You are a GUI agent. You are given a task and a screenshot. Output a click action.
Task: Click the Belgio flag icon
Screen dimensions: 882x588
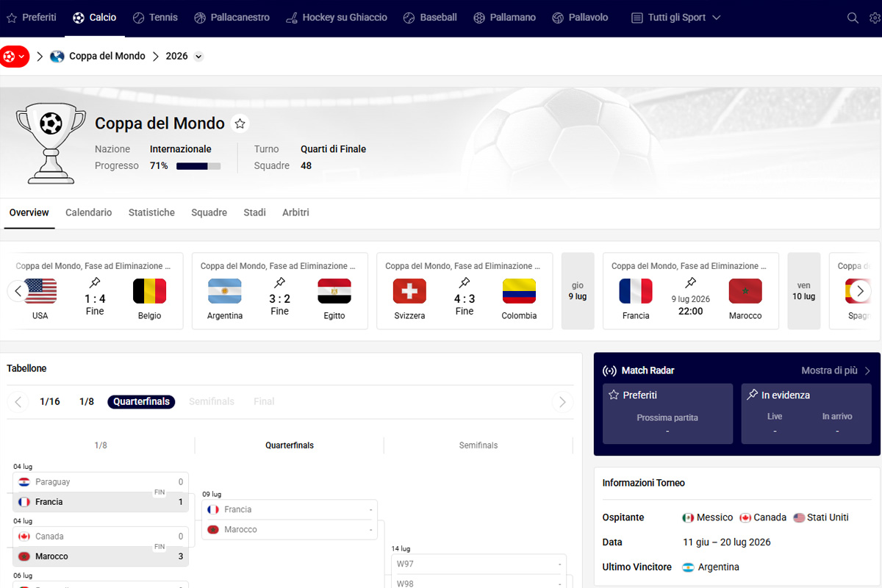click(149, 291)
